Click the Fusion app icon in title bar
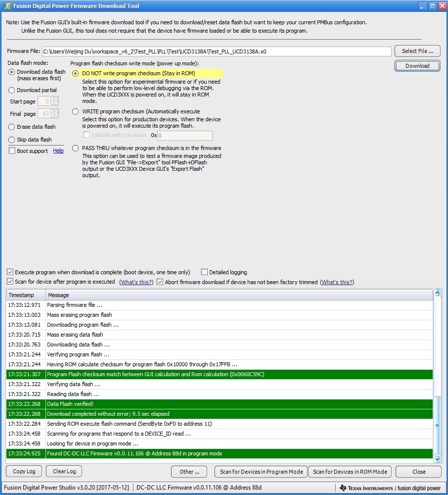 click(x=7, y=5)
